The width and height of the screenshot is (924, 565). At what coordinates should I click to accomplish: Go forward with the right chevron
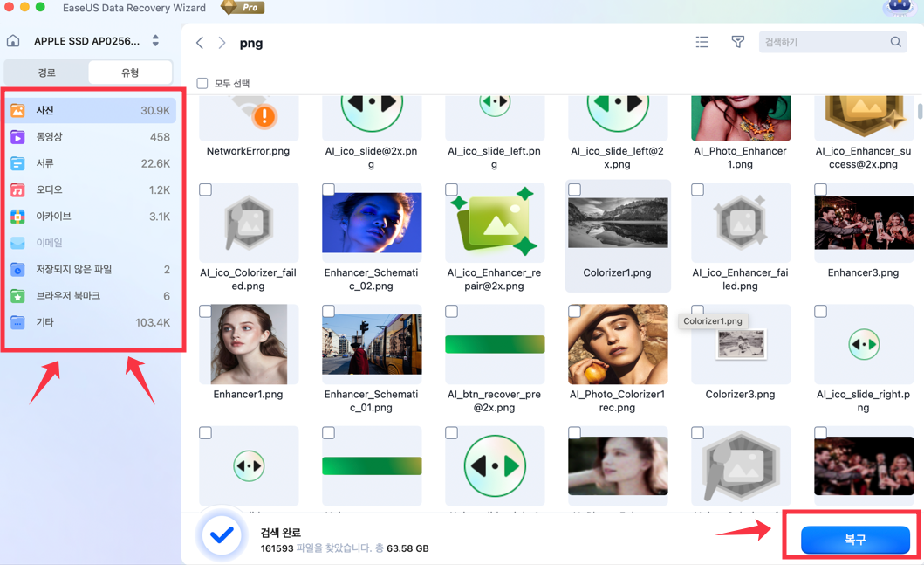coord(222,43)
